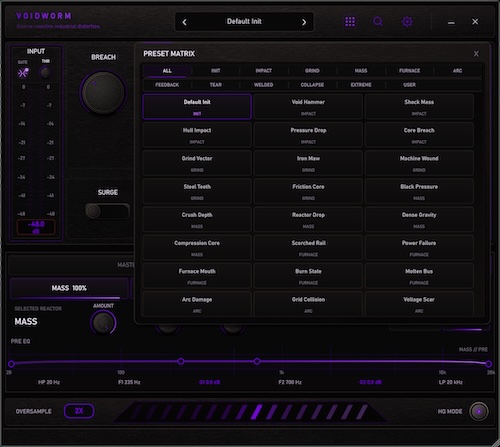Load the Scorched Rail preset
The image size is (500, 447).
308,248
